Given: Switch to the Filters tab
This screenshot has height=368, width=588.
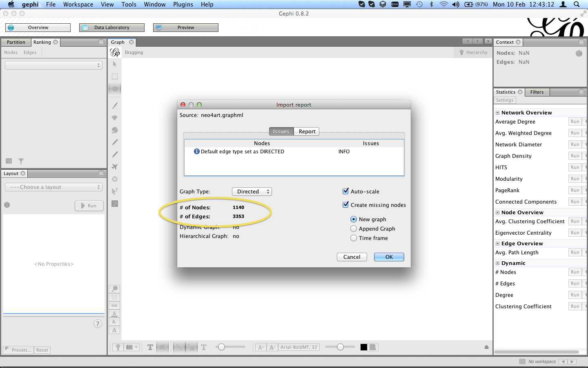Looking at the screenshot, I should pos(537,92).
